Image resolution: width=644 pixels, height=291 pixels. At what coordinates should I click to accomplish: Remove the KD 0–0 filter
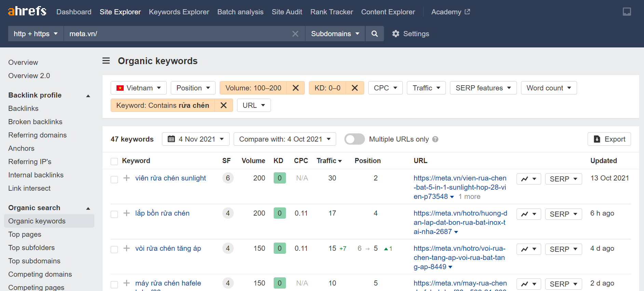tap(355, 88)
